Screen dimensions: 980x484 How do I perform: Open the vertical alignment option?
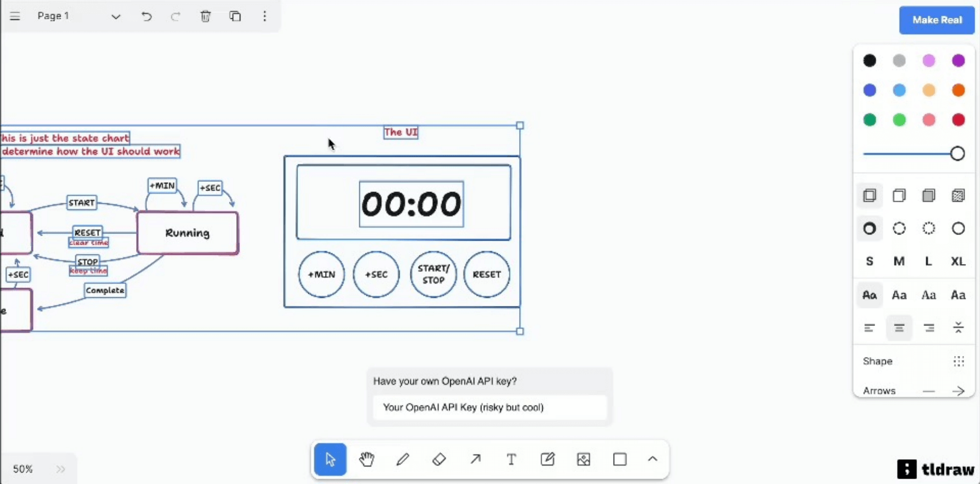click(x=958, y=328)
